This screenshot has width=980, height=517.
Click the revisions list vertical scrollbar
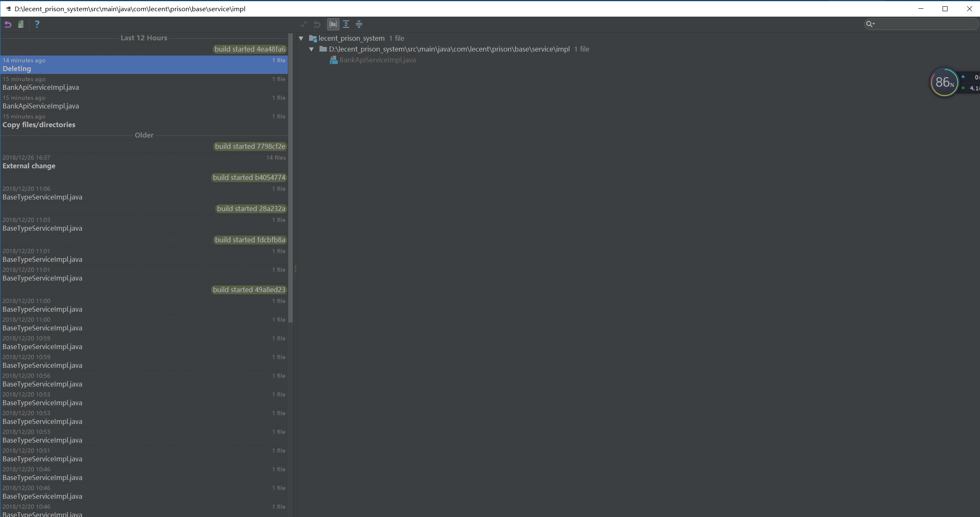tap(291, 179)
